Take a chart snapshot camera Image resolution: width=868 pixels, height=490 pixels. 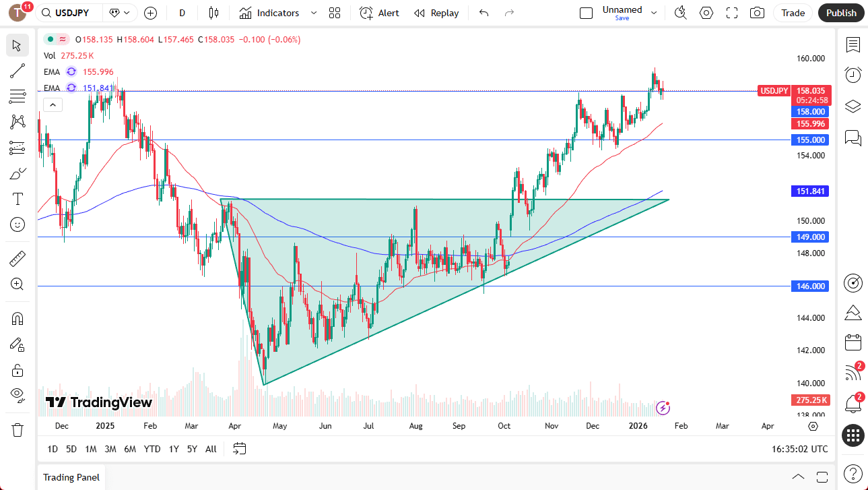point(758,13)
